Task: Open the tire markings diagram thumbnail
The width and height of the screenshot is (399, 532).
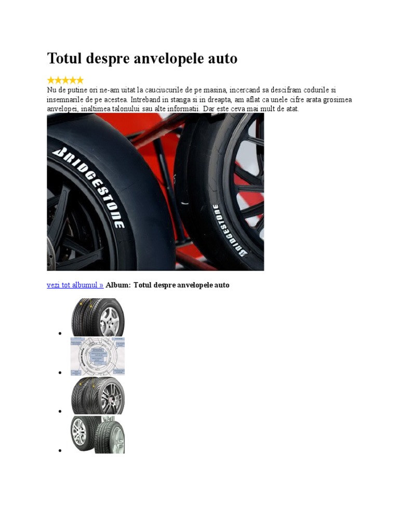Action: [98, 356]
